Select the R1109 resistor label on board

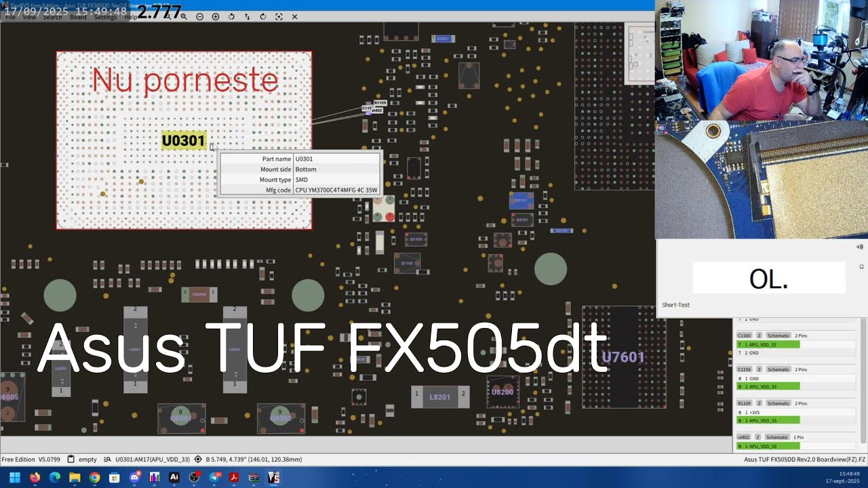pyautogui.click(x=380, y=103)
